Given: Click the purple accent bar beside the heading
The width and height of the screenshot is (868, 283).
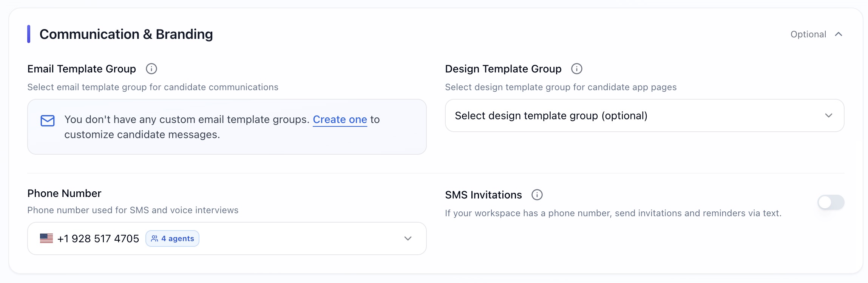Looking at the screenshot, I should pos(29,34).
